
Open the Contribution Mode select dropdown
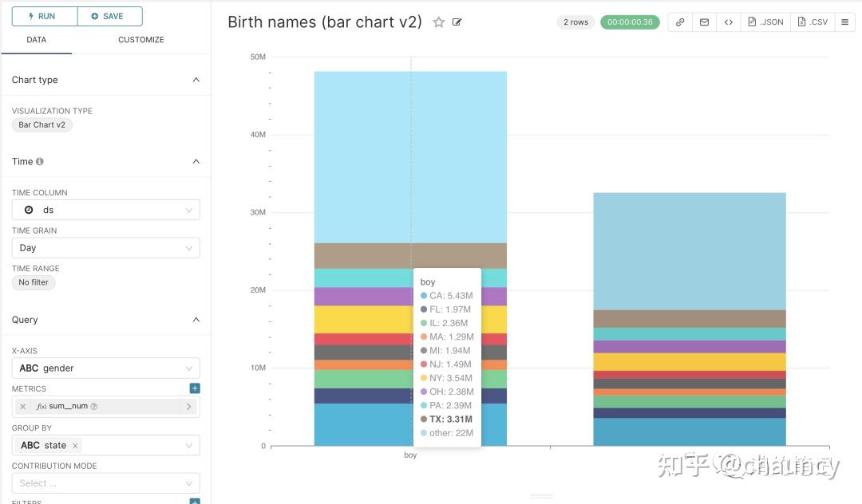[x=105, y=483]
